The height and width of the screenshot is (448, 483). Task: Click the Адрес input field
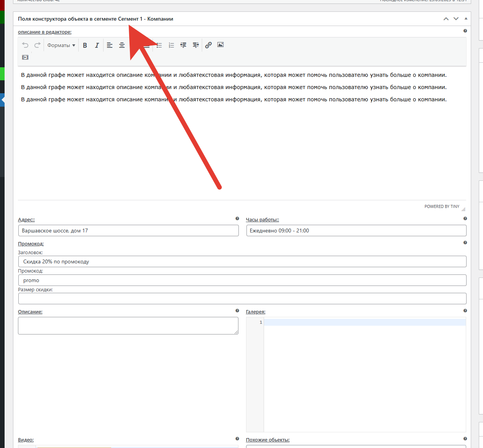point(128,230)
